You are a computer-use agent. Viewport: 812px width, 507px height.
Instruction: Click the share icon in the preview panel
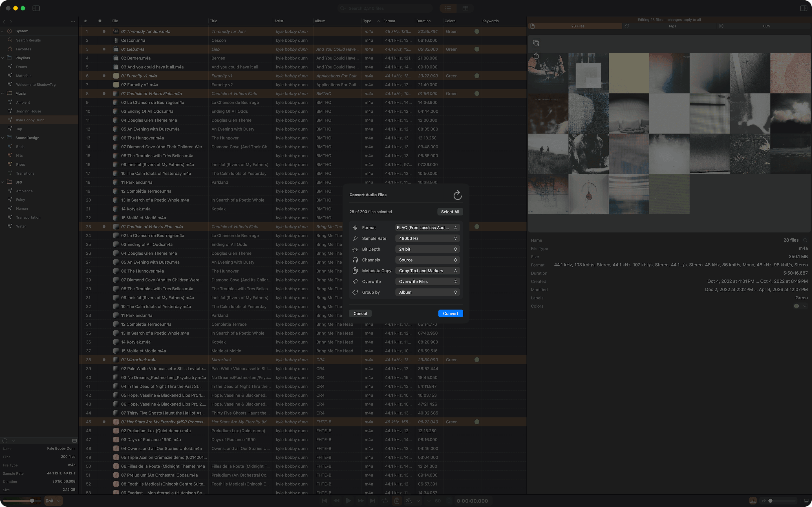(536, 56)
